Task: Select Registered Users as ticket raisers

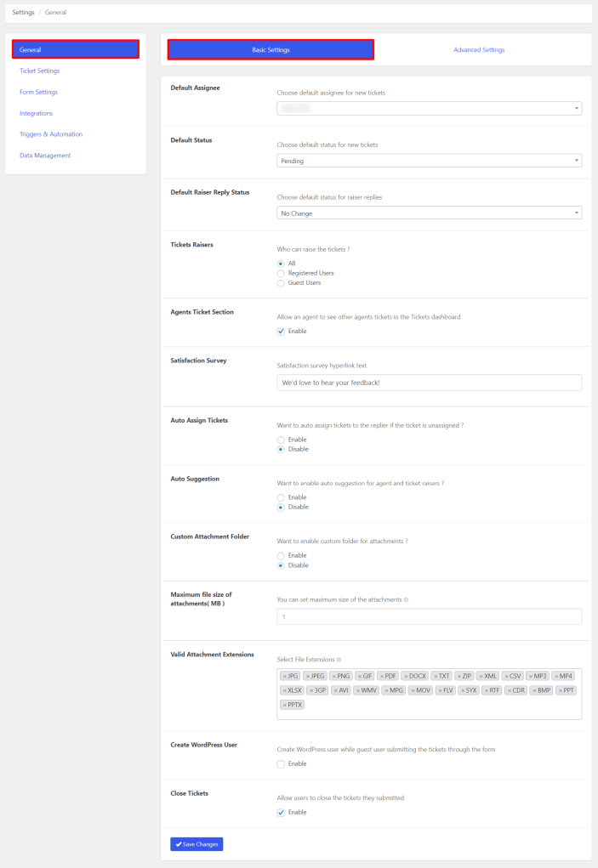Action: pos(281,273)
